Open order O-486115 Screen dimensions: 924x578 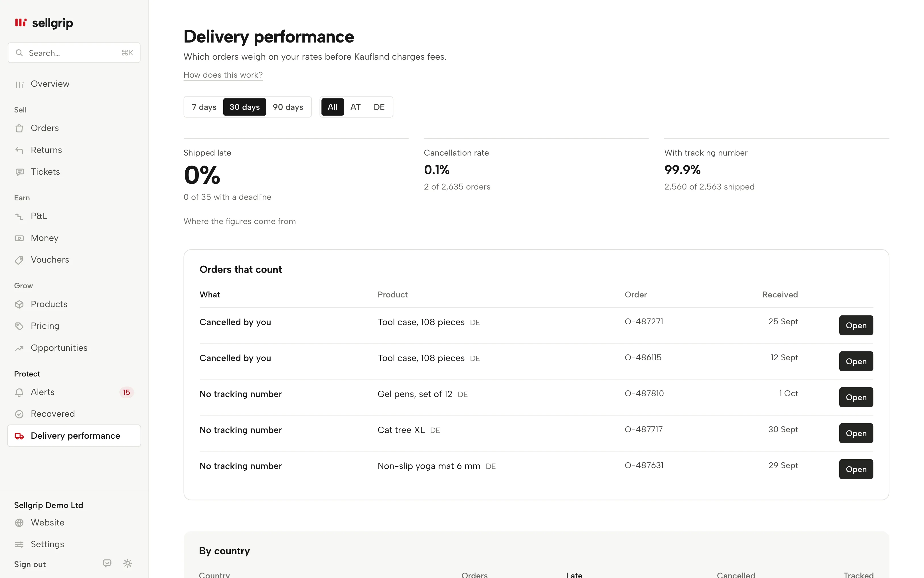pyautogui.click(x=856, y=361)
